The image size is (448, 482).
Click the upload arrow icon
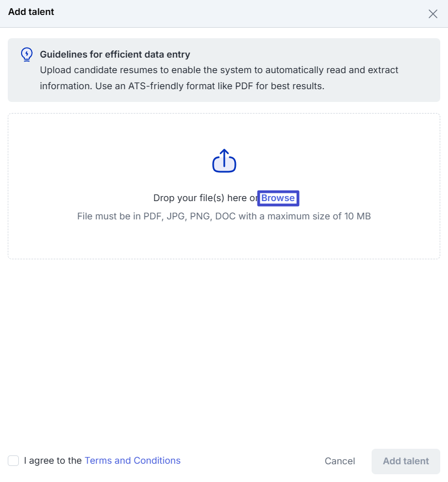tap(224, 161)
